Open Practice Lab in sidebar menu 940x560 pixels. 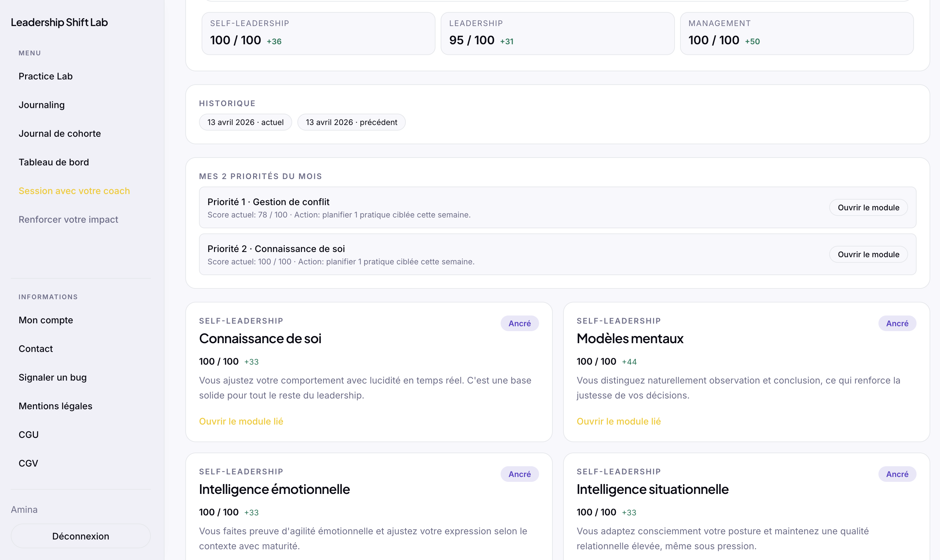[45, 76]
